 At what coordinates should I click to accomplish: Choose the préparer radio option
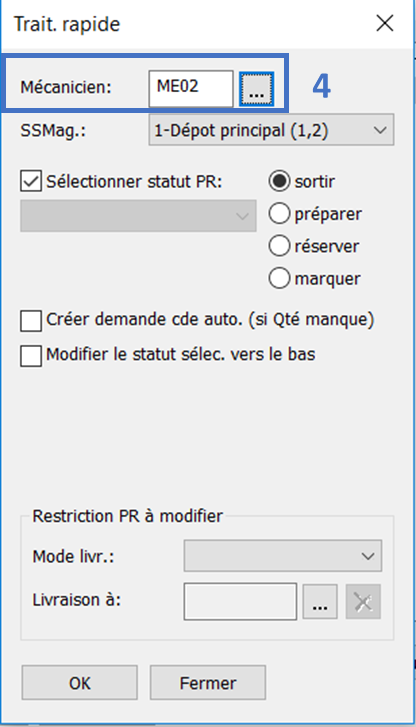pos(279,214)
